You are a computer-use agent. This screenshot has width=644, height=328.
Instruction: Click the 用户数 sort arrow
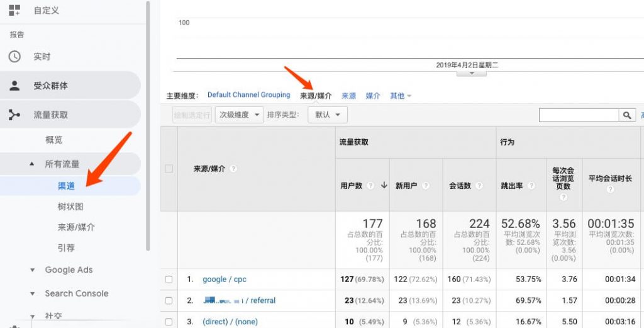coord(384,185)
